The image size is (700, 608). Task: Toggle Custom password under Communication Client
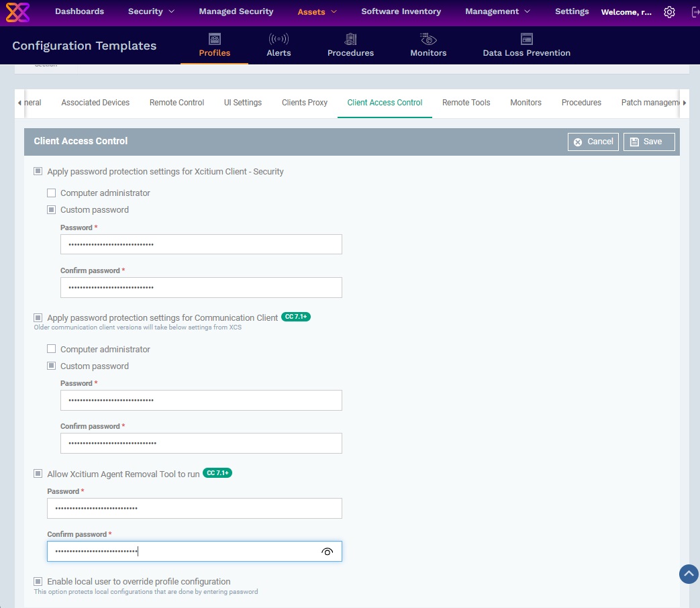[x=51, y=366]
